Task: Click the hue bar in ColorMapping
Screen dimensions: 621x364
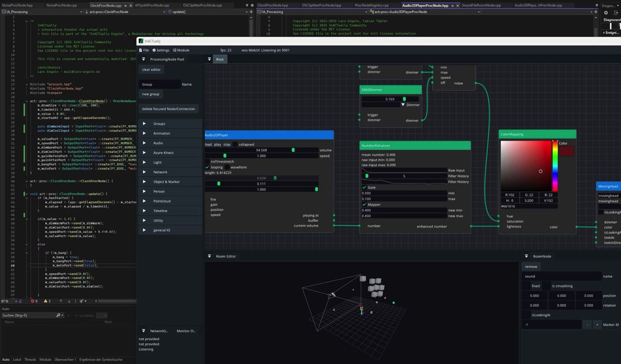Action: [x=555, y=165]
